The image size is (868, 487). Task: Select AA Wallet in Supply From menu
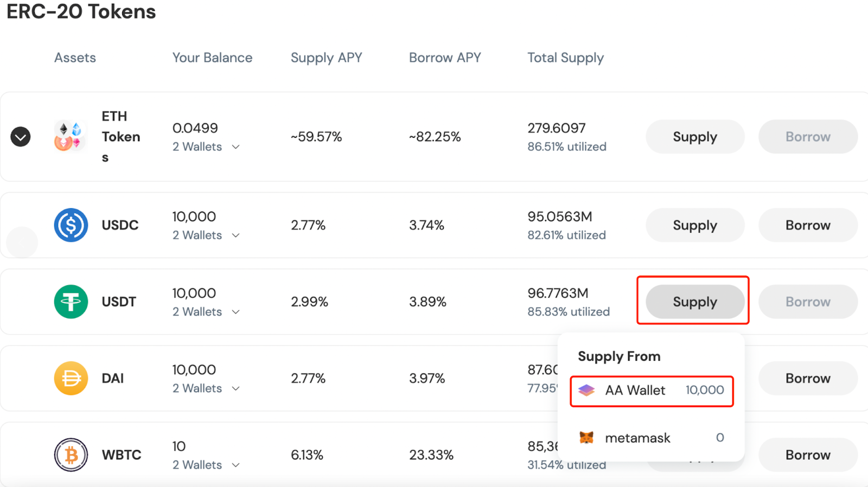(652, 390)
